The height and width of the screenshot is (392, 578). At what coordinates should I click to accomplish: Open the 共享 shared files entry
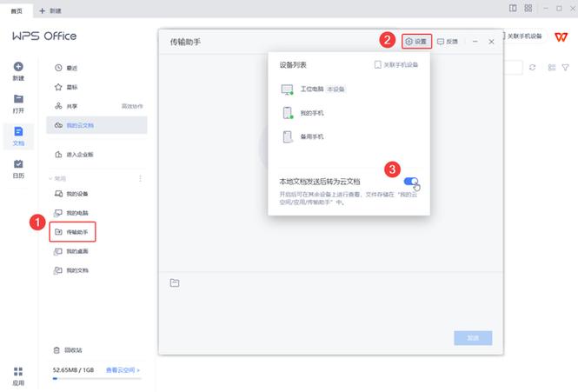66,106
